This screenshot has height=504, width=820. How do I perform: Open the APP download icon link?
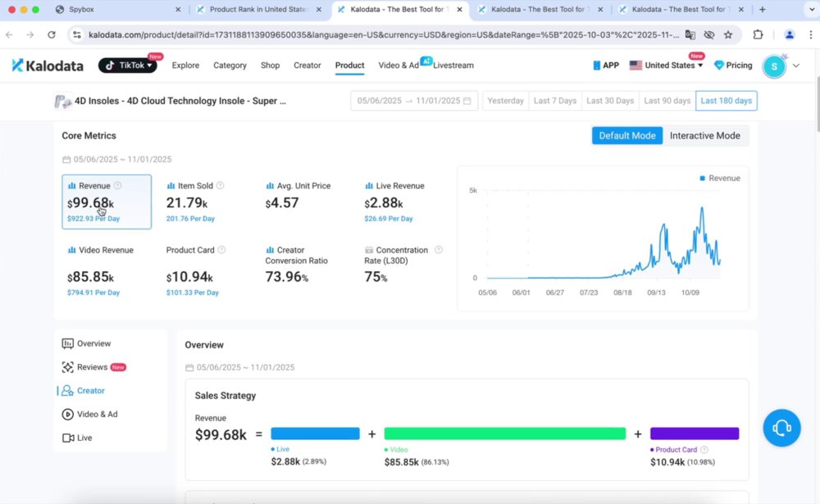[606, 66]
